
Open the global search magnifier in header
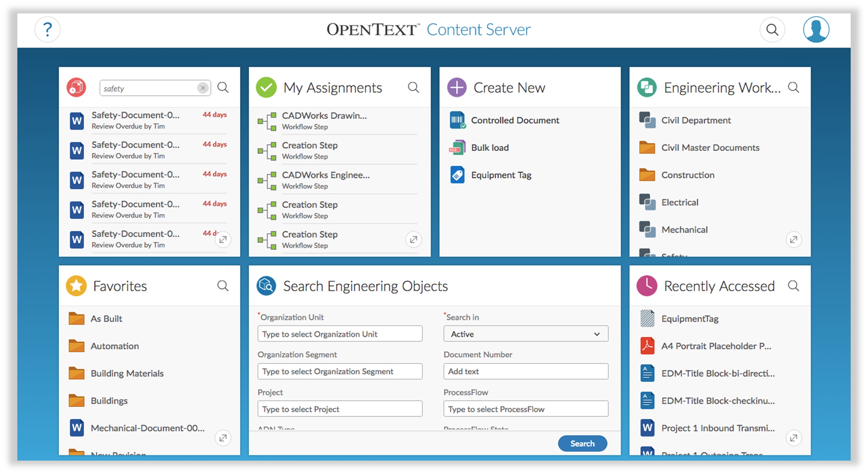772,30
